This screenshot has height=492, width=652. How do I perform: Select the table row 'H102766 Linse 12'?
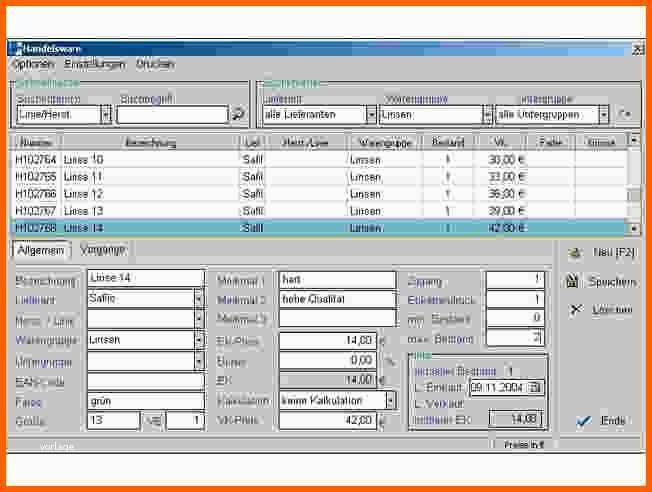click(x=319, y=194)
